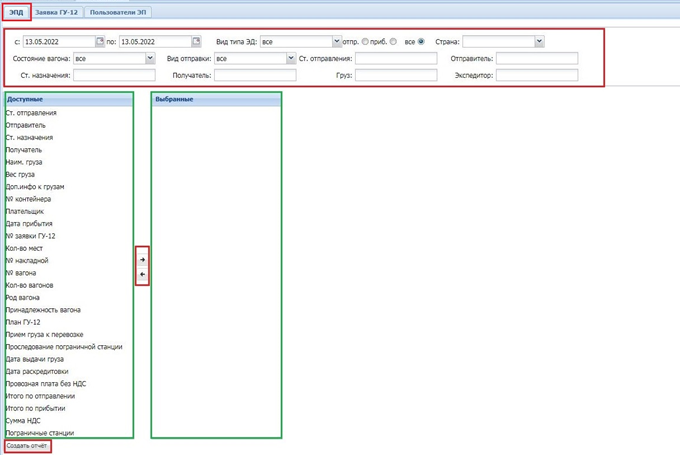Image resolution: width=680 pixels, height=455 pixels.
Task: Click the left arrow to remove field
Action: click(142, 275)
